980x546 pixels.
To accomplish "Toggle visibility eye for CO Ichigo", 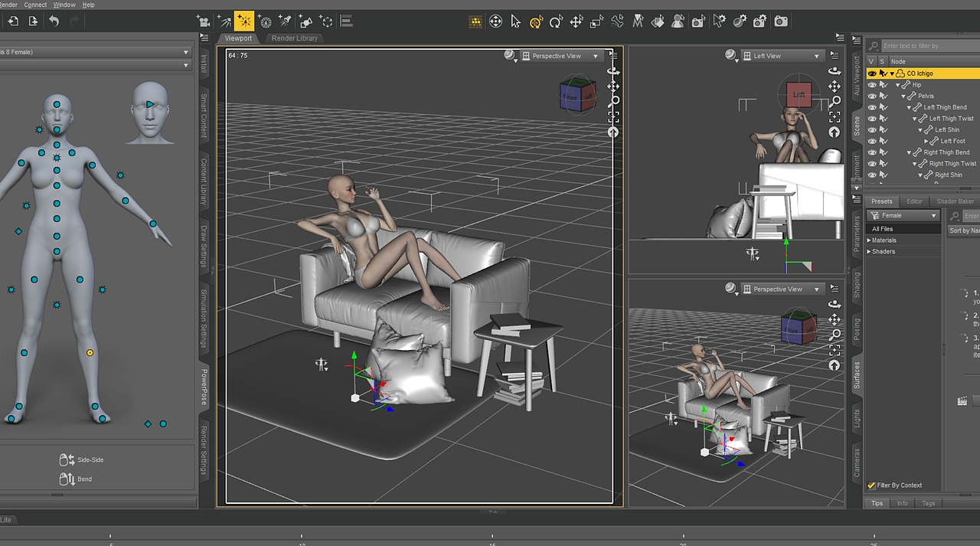I will pyautogui.click(x=871, y=74).
